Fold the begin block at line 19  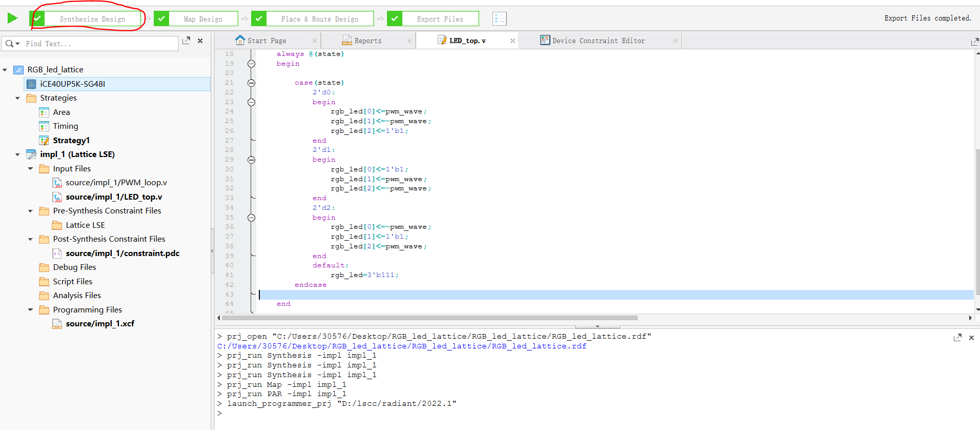coord(251,64)
